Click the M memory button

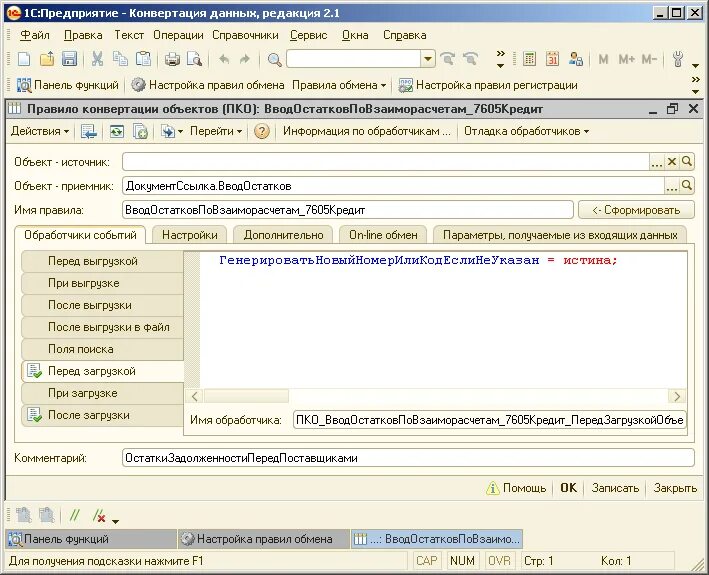(603, 59)
